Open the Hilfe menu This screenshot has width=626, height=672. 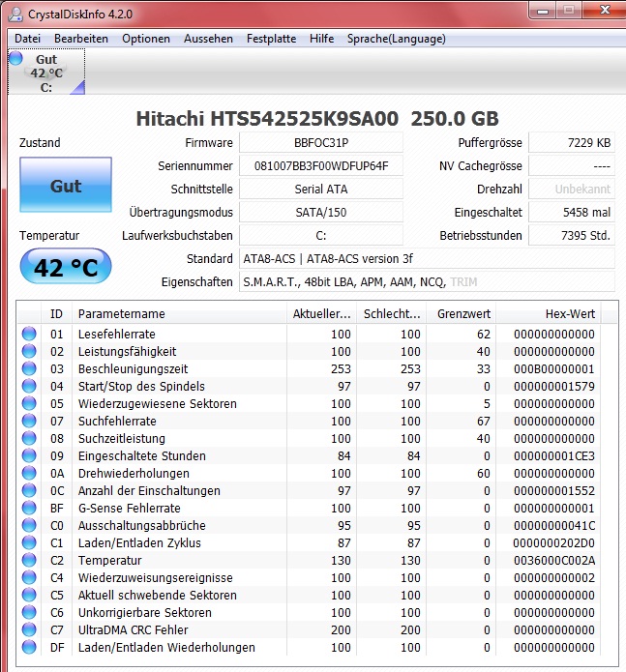(321, 39)
